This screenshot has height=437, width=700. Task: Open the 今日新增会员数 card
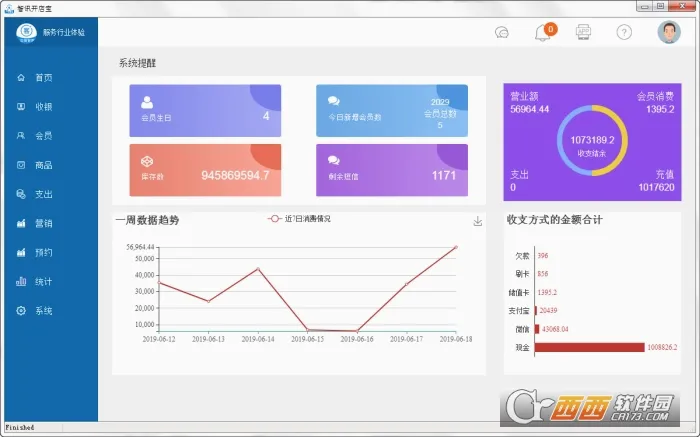pos(392,111)
